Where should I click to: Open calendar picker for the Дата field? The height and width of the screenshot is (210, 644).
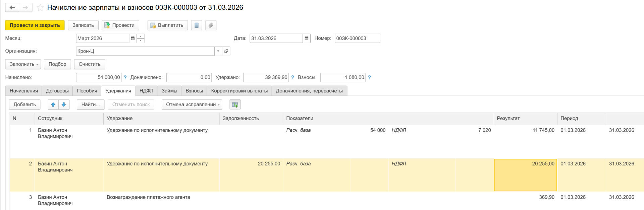[307, 38]
